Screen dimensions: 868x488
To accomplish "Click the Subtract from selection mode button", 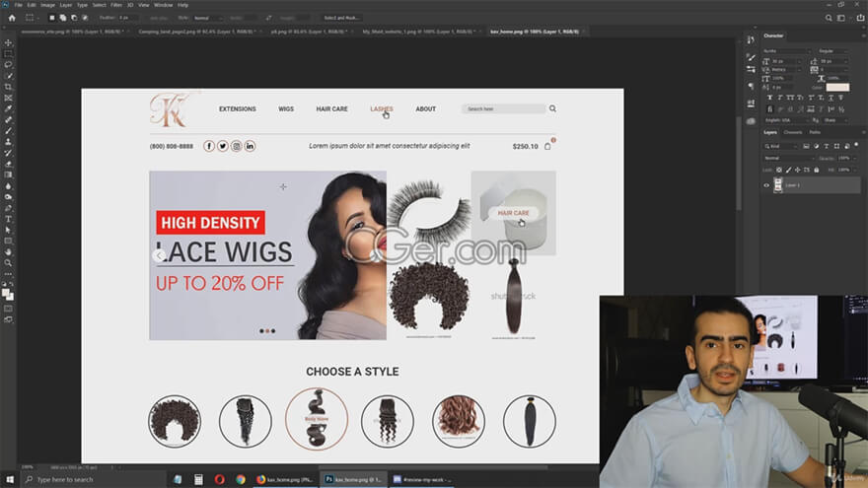I will click(x=74, y=18).
